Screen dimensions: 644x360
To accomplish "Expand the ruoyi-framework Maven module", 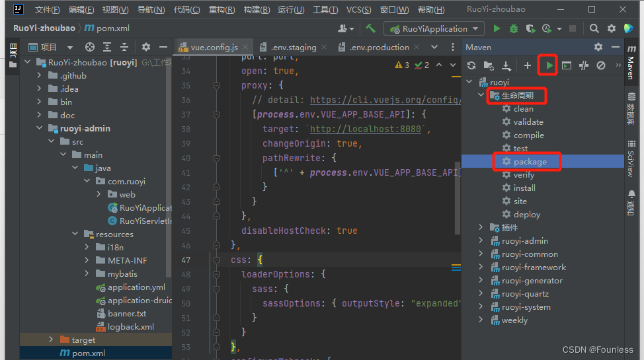I will click(x=481, y=268).
